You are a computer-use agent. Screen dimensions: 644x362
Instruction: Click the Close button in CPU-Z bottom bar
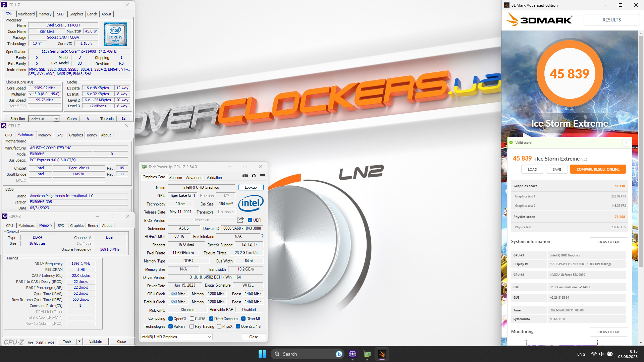click(x=121, y=342)
